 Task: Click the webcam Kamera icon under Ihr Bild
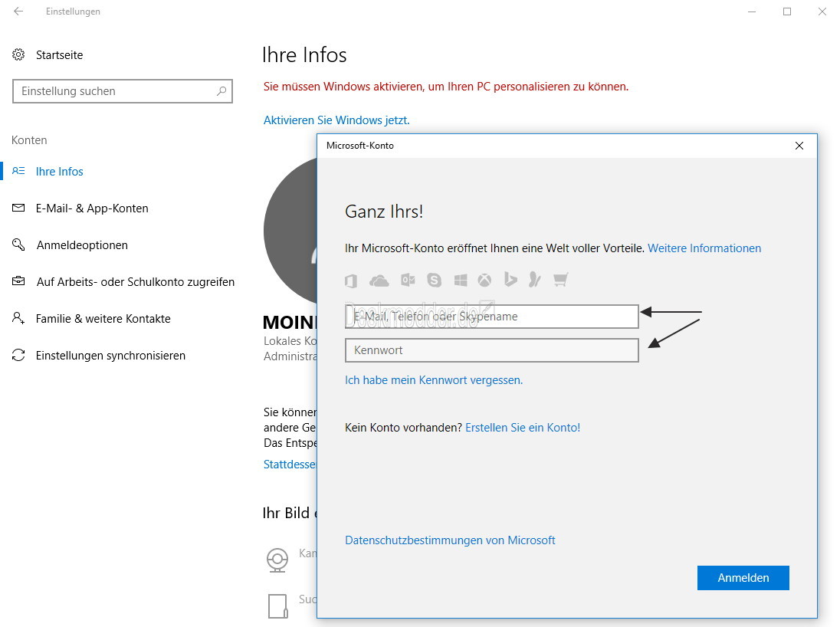pos(277,560)
